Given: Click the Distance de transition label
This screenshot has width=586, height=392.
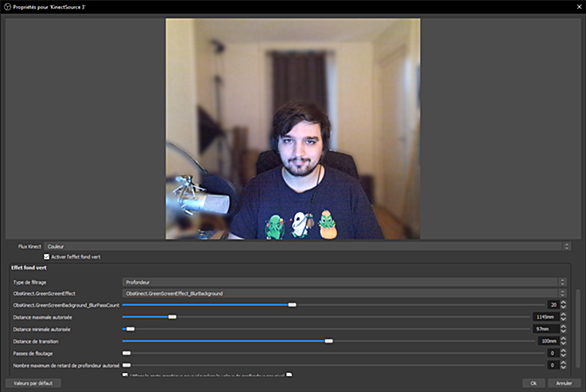Looking at the screenshot, I should click(36, 341).
